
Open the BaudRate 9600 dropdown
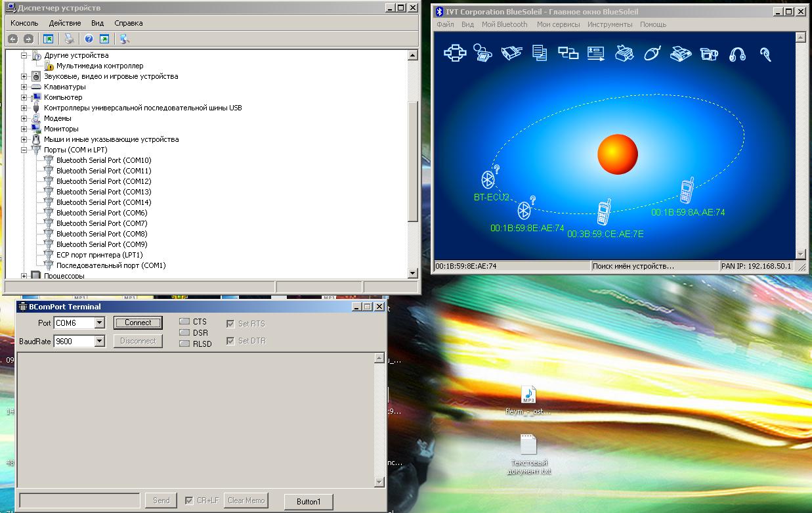pos(99,341)
